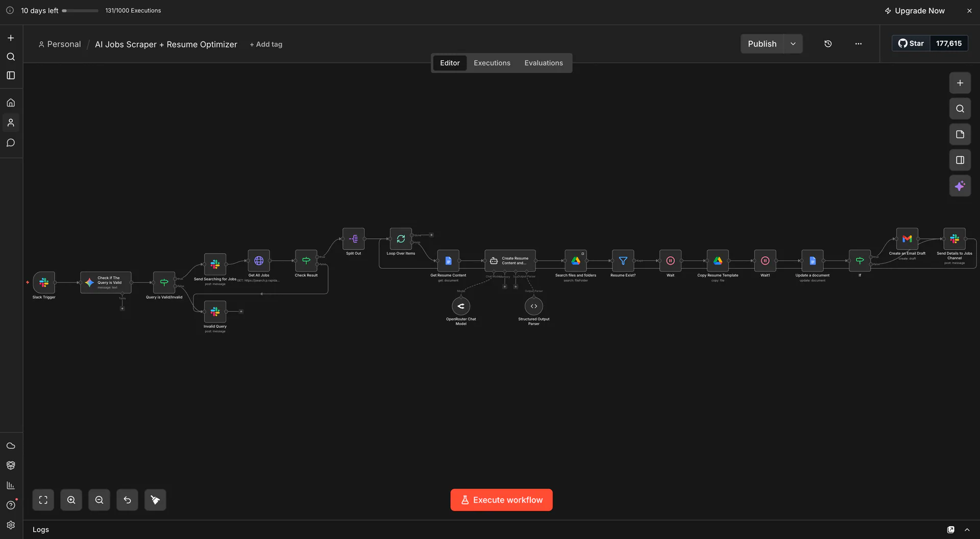The height and width of the screenshot is (539, 980).
Task: Open the Chat section in sidebar
Action: [x=11, y=143]
